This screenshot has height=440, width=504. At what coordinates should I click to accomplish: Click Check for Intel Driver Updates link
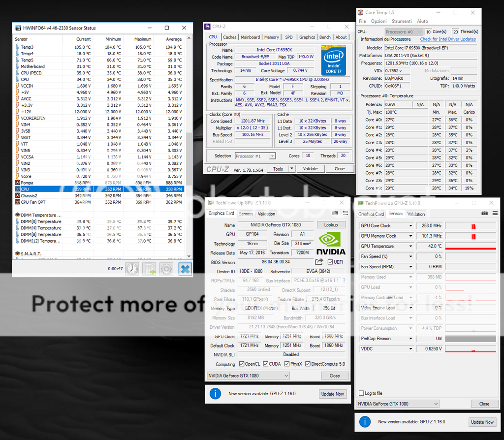point(447,39)
